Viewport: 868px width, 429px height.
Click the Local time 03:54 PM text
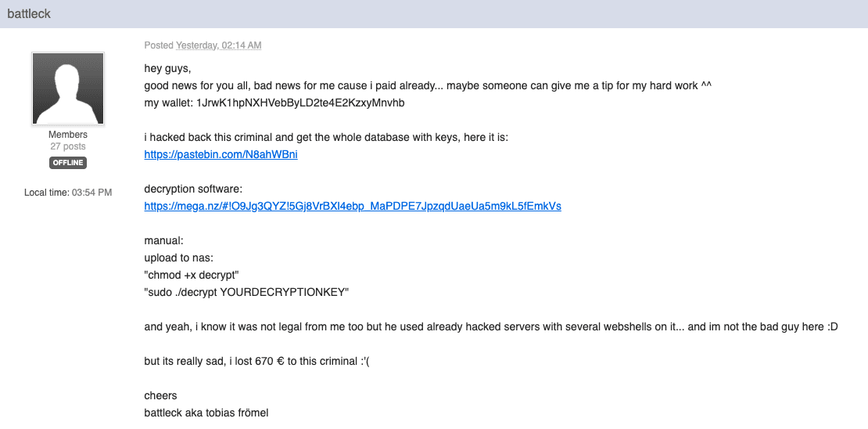pyautogui.click(x=68, y=192)
